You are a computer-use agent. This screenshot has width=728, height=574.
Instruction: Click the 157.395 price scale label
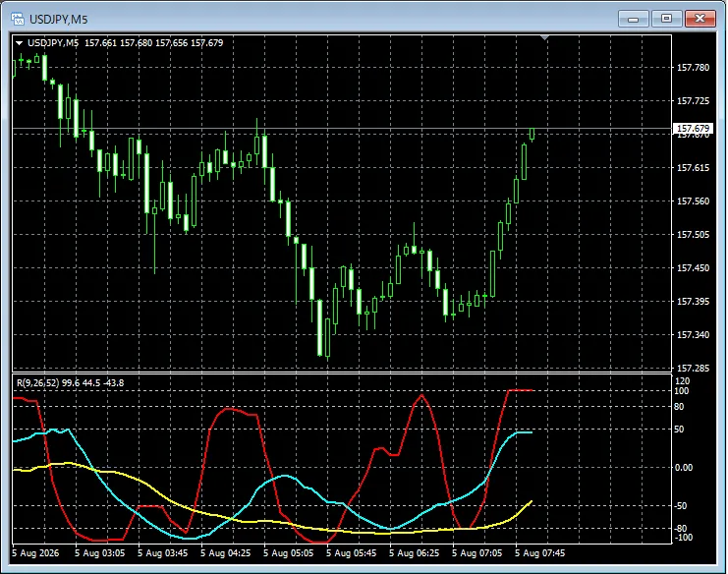[693, 302]
